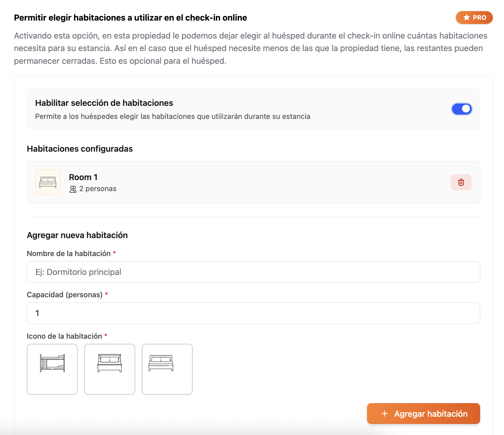Choose the double bed with headboard icon
The height and width of the screenshot is (435, 504).
point(110,369)
